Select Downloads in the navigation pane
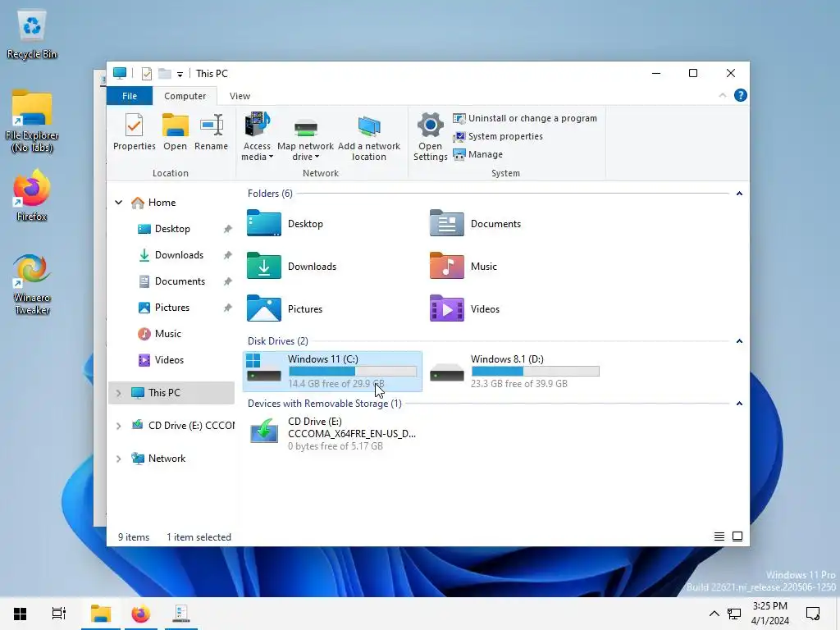 (171, 255)
